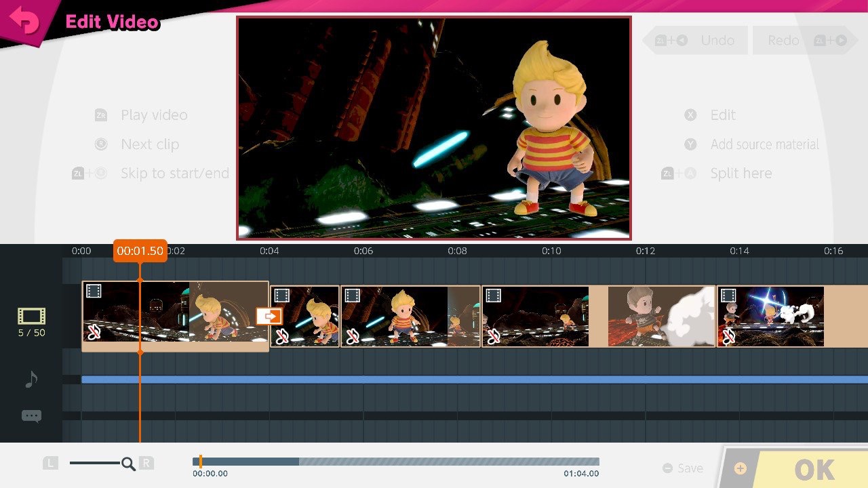Click the stick icon beside Next clip
Viewport: 868px width, 488px height.
(x=101, y=144)
